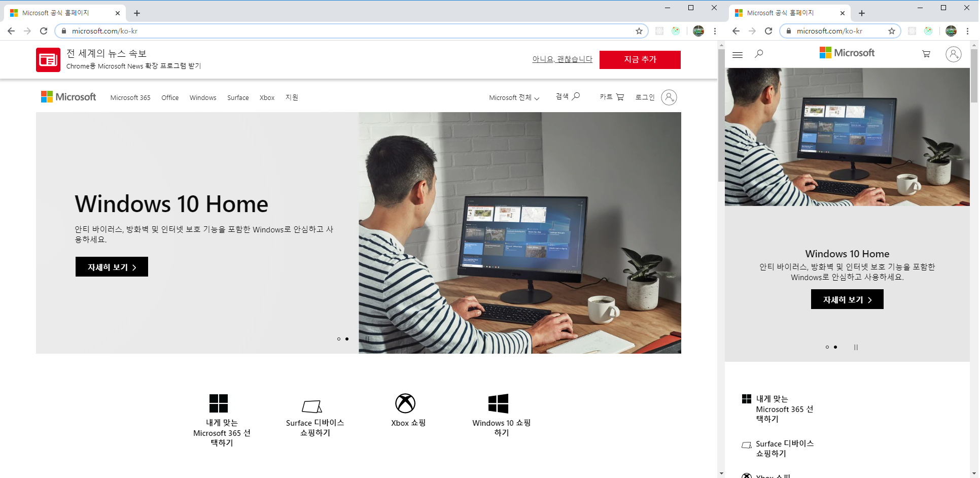Click Microsoft 365 tiles icon in left window
The image size is (980, 478).
point(219,403)
